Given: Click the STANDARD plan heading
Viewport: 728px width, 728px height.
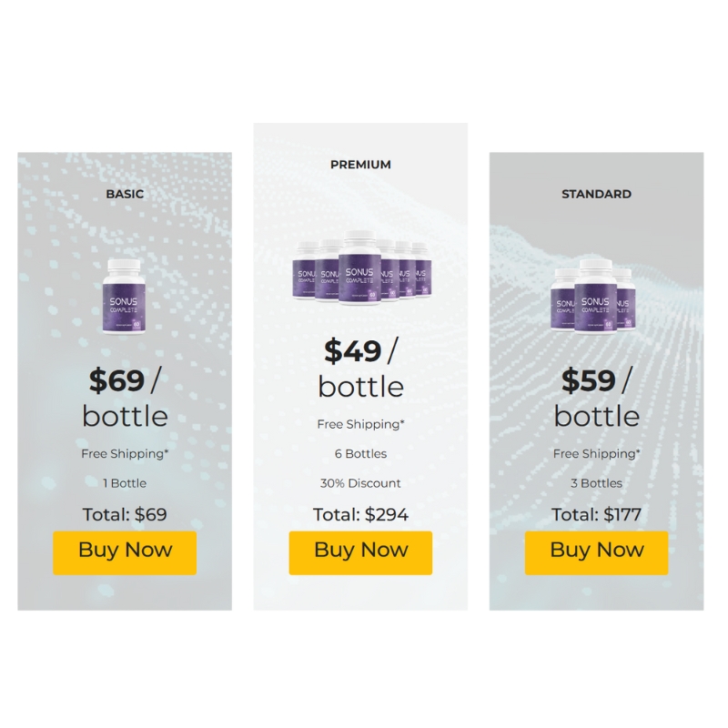Looking at the screenshot, I should 597,194.
